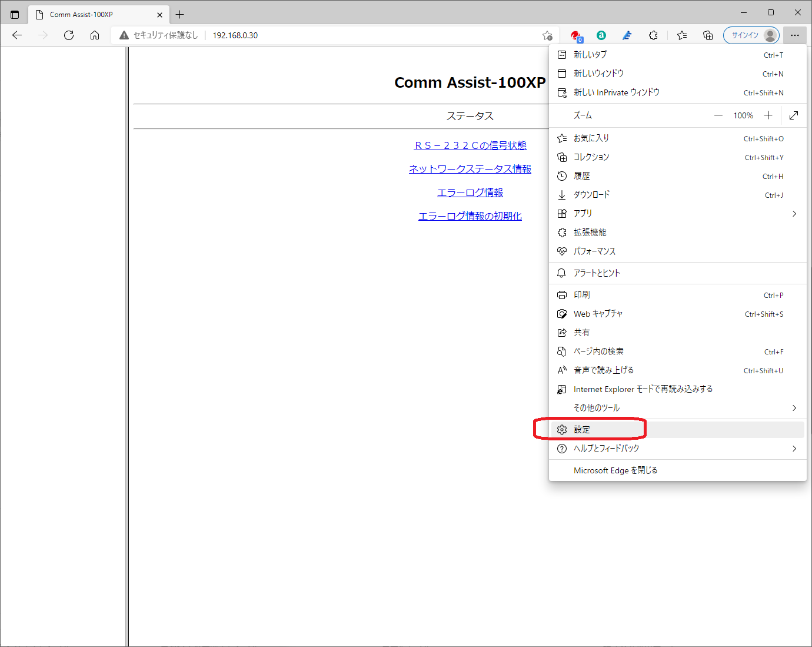The image size is (812, 647).
Task: Increase zoom with the plus button
Action: pyautogui.click(x=768, y=115)
